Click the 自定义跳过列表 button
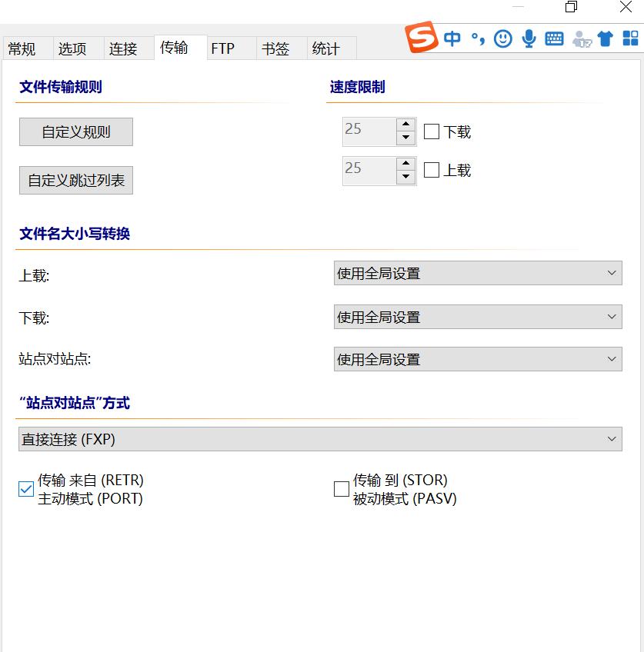Viewport: 644px width, 652px height. coord(76,181)
